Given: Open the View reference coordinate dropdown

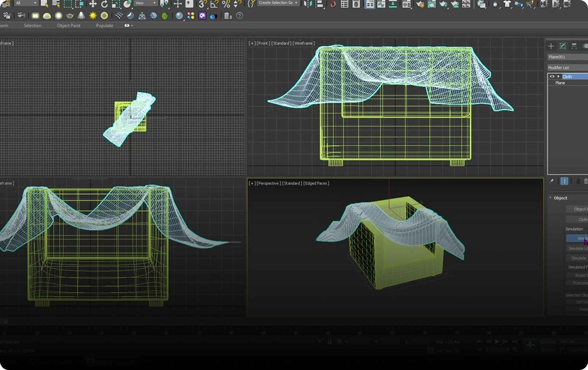Looking at the screenshot, I should 145,3.
